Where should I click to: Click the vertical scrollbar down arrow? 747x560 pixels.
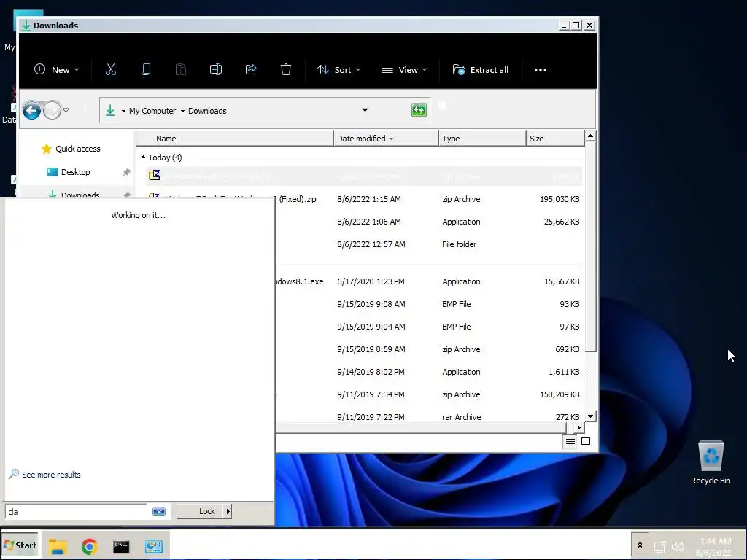590,416
